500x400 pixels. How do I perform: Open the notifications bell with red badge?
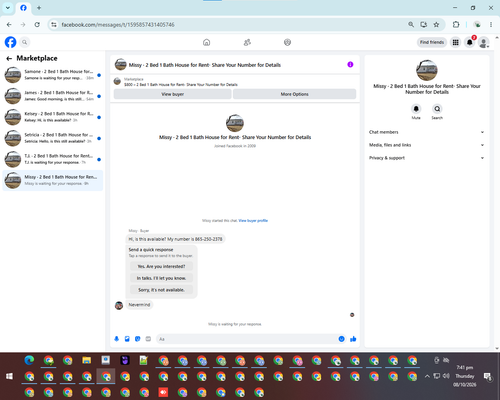(470, 42)
